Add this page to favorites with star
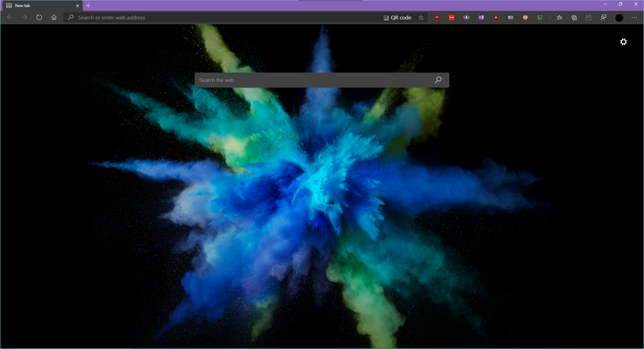The height and width of the screenshot is (349, 644). coord(421,17)
